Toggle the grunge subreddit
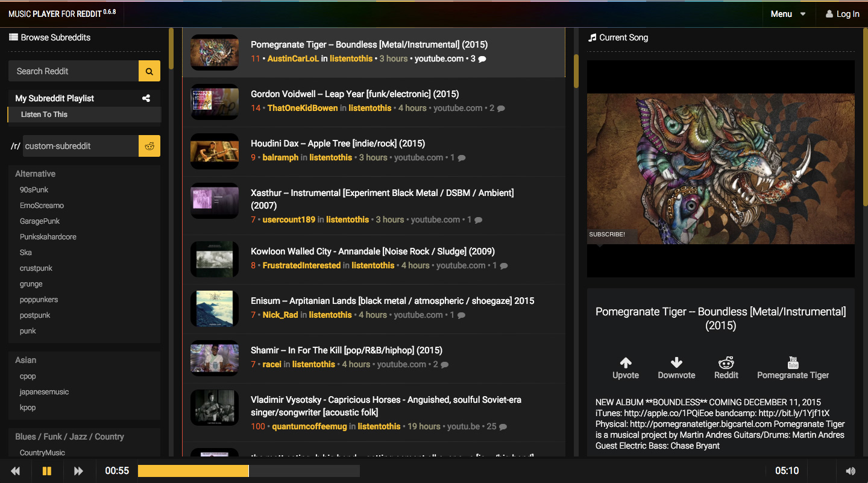The height and width of the screenshot is (483, 868). (x=31, y=284)
